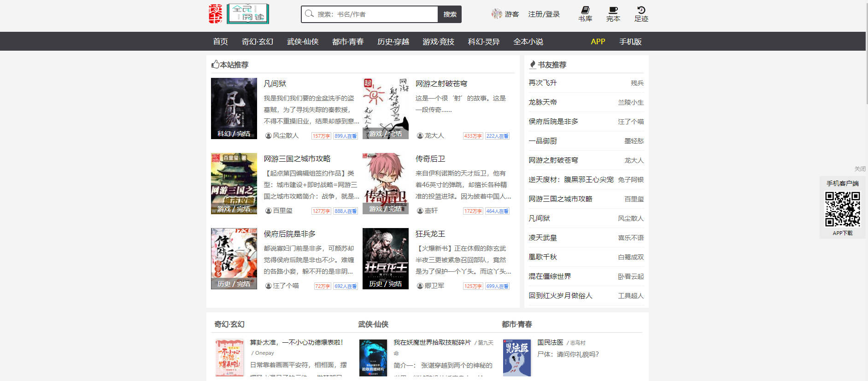Image resolution: width=868 pixels, height=381 pixels.
Task: Click the QR code for APP下载
Action: (842, 209)
